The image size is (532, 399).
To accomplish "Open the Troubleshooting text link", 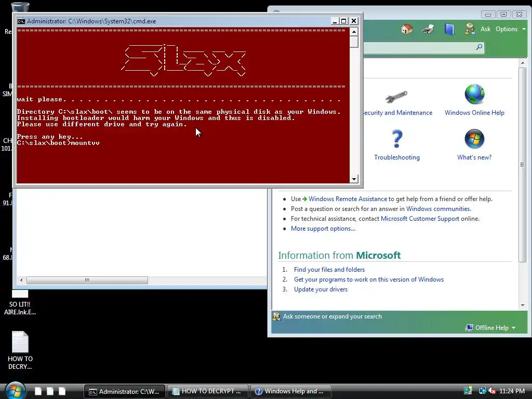I will 396,157.
